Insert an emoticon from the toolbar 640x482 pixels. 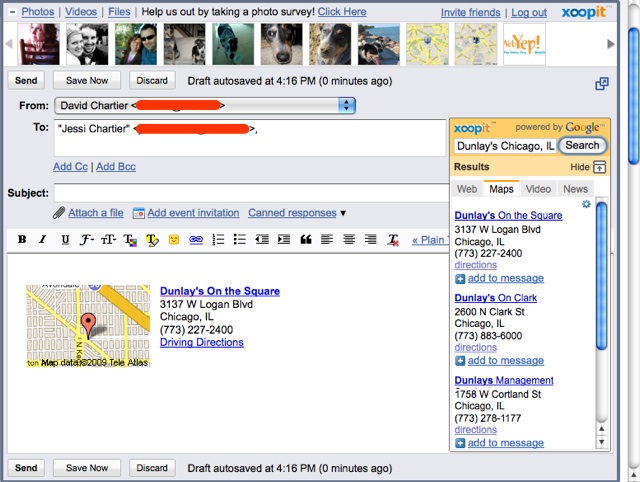point(174,240)
